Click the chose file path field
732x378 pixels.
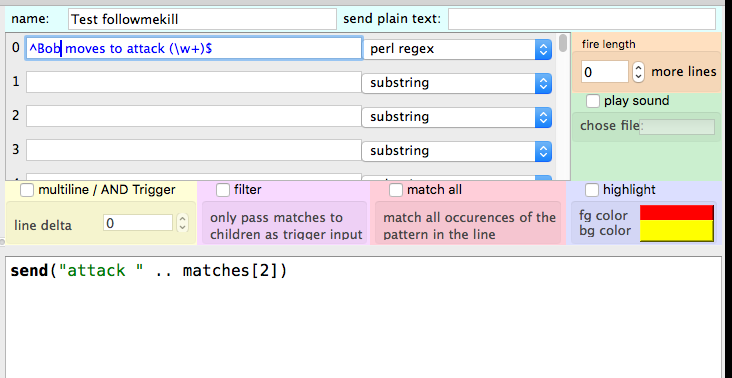(677, 127)
